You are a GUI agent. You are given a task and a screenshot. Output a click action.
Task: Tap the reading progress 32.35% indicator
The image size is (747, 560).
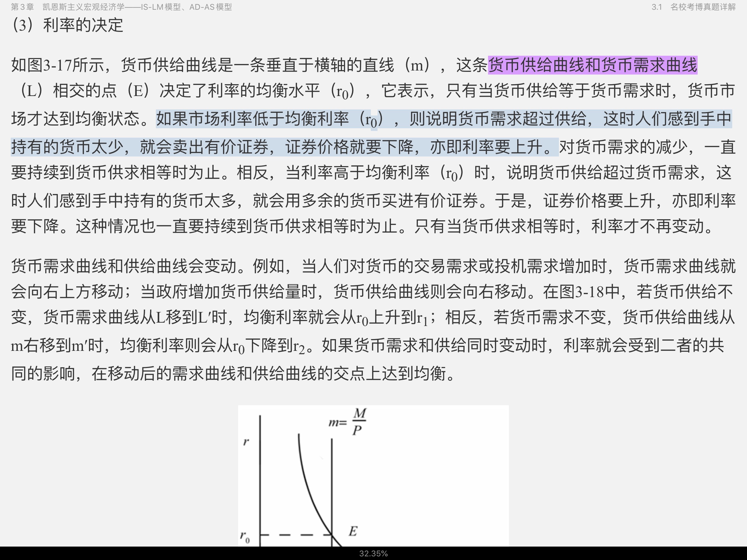[x=373, y=554]
